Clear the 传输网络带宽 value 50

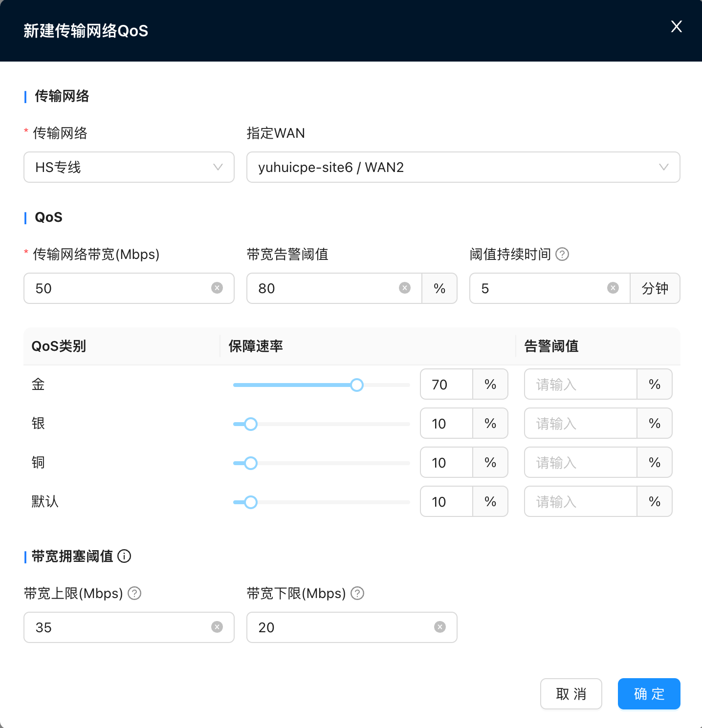click(x=217, y=288)
